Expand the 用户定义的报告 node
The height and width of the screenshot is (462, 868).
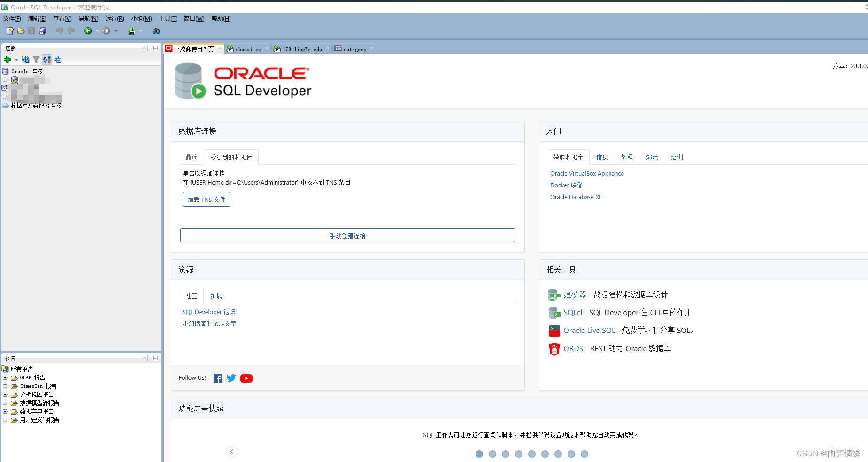tap(5, 420)
